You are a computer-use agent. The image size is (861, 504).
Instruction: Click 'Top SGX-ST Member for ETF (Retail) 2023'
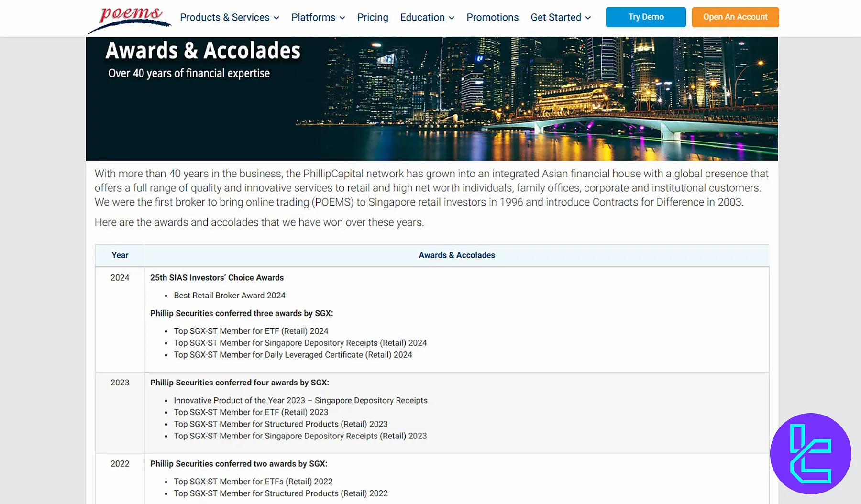coord(251,412)
